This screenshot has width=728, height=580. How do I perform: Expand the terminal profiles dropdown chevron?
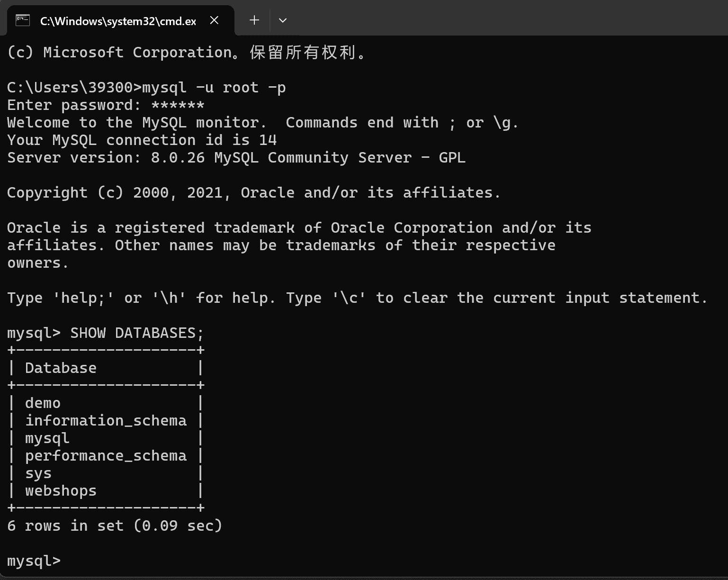click(x=283, y=20)
